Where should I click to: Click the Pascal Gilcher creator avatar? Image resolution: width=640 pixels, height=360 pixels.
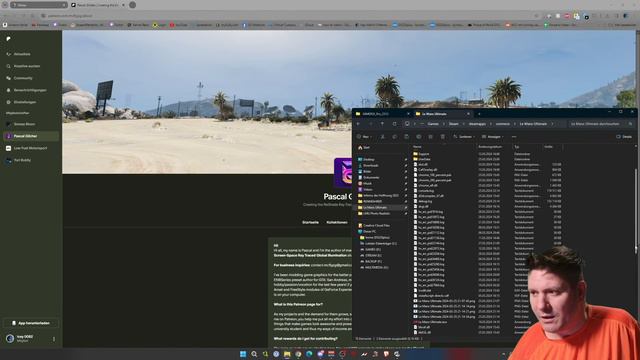click(343, 172)
